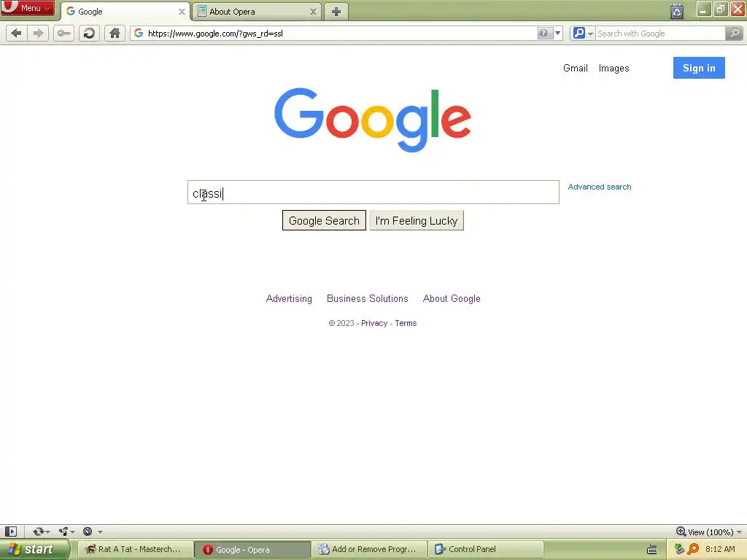The height and width of the screenshot is (560, 747).
Task: Go forward with the Forward arrow
Action: click(38, 34)
